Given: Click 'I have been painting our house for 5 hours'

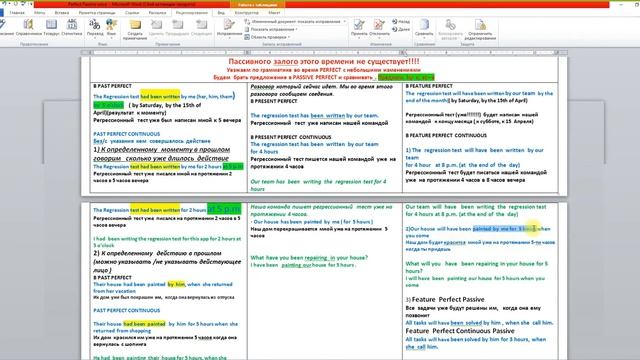Looking at the screenshot, I should click(x=302, y=265).
